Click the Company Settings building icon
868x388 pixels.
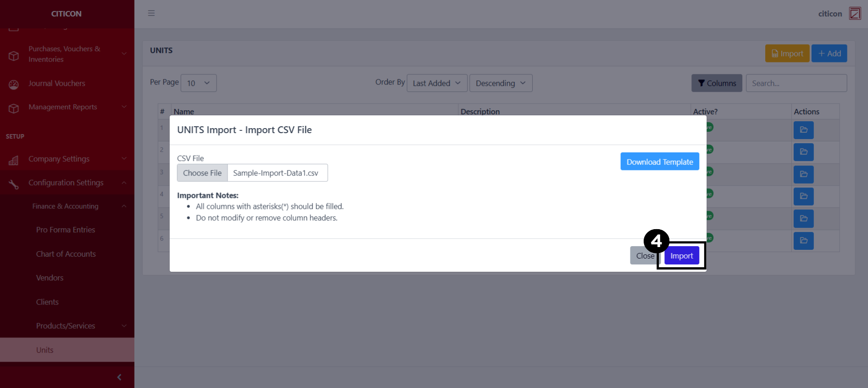pos(14,160)
